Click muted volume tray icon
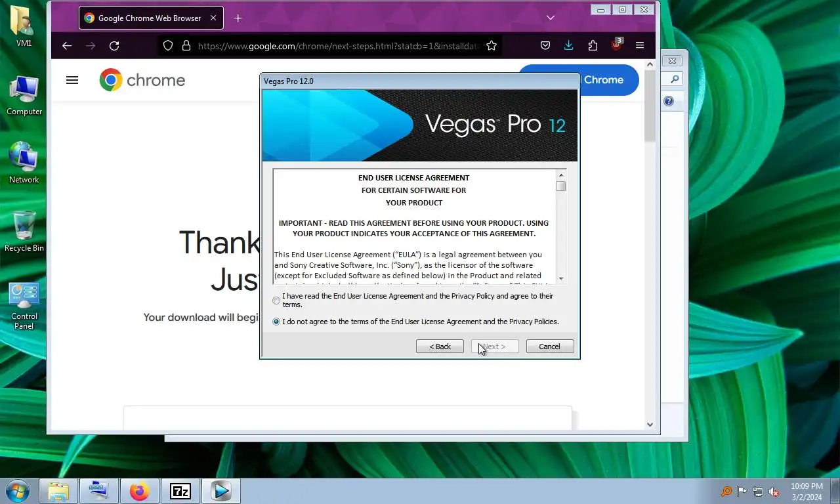This screenshot has width=840, height=504. pos(774,492)
